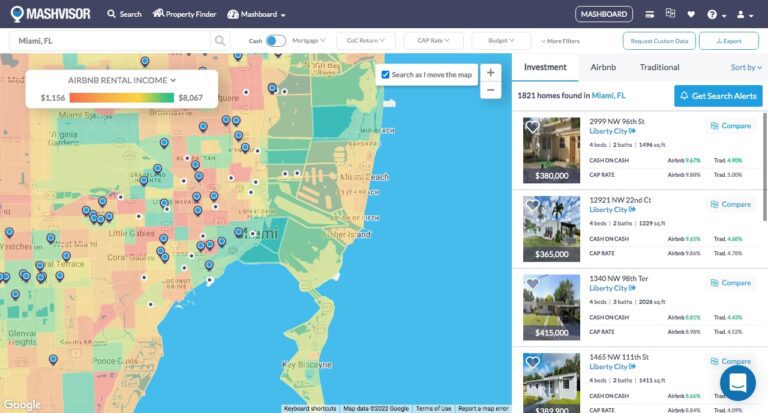Click the Get Search Alerts button

point(718,95)
